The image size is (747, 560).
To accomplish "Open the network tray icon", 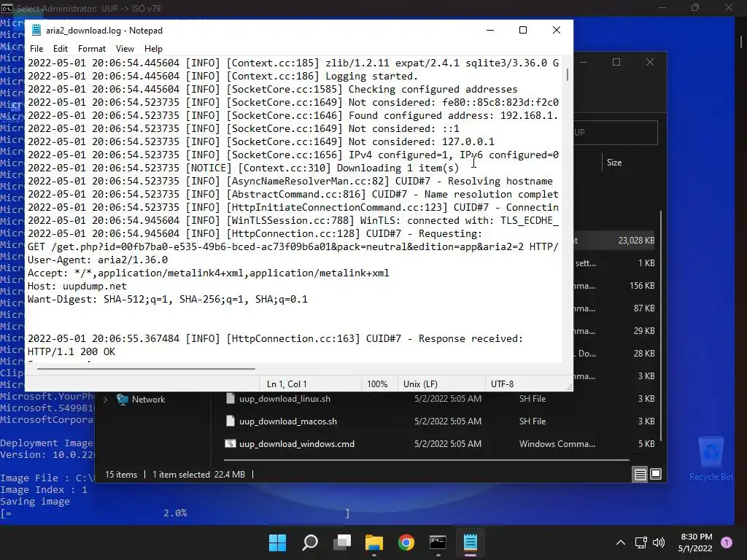I will [x=640, y=542].
